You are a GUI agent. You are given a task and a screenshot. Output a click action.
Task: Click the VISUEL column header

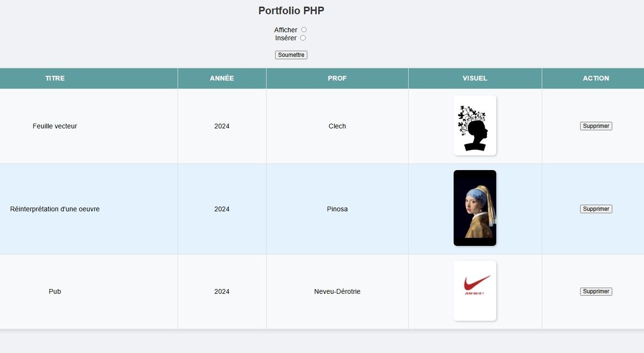(475, 78)
